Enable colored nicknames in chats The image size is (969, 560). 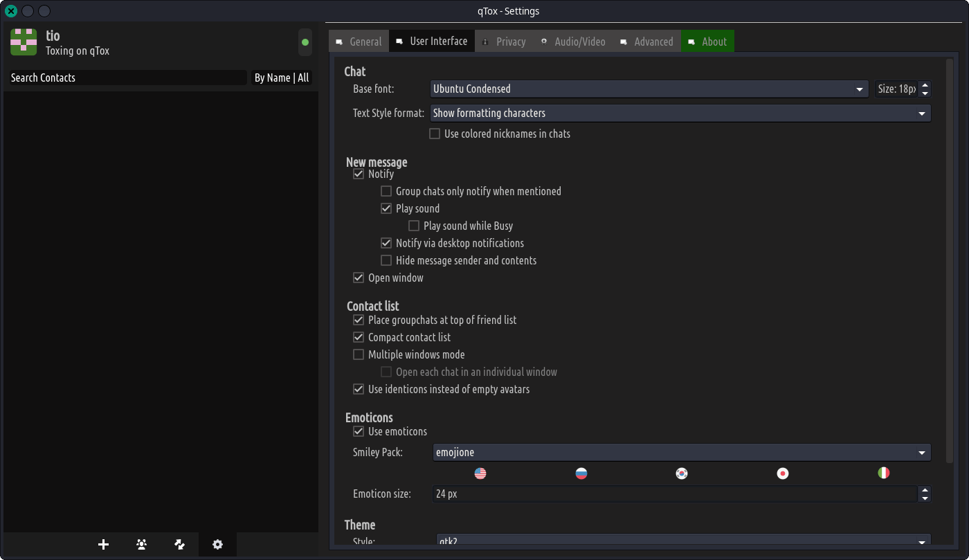click(x=435, y=134)
